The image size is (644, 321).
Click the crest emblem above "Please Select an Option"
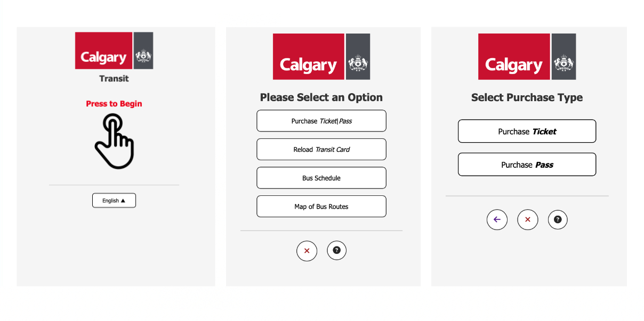pyautogui.click(x=358, y=57)
